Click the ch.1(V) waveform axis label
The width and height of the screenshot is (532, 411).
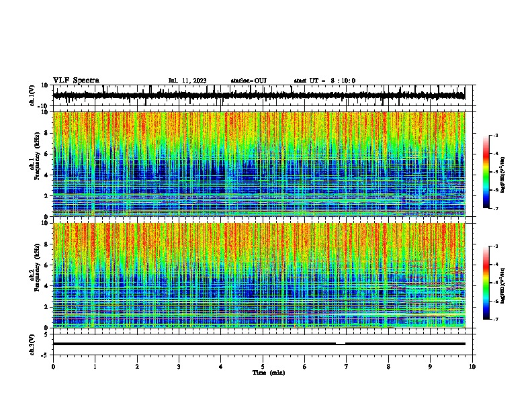[32, 95]
